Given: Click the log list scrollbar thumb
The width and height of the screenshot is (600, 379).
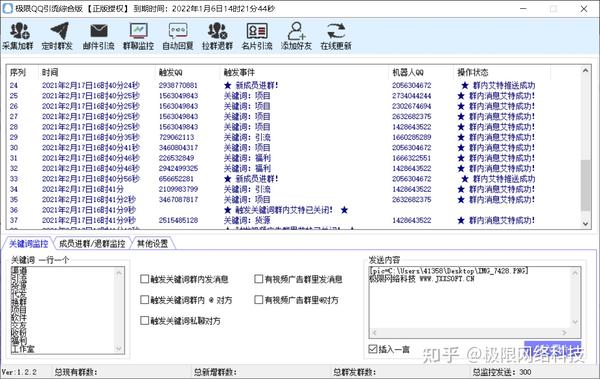Looking at the screenshot, I should (585, 185).
